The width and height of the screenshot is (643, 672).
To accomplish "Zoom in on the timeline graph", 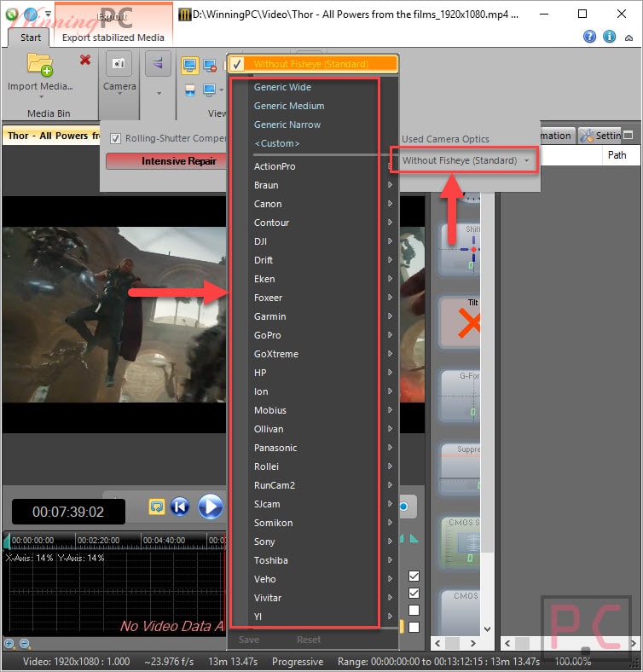I will coord(9,643).
